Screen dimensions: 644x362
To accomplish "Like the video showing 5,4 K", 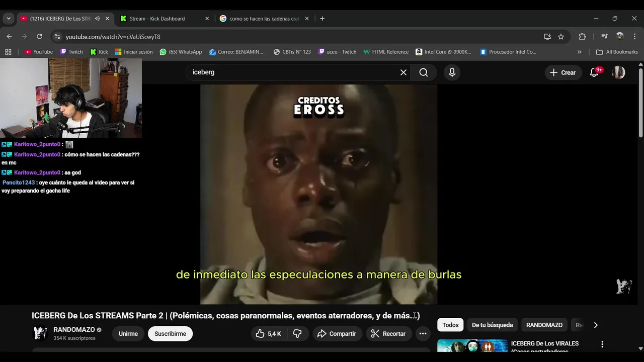I will click(x=269, y=334).
